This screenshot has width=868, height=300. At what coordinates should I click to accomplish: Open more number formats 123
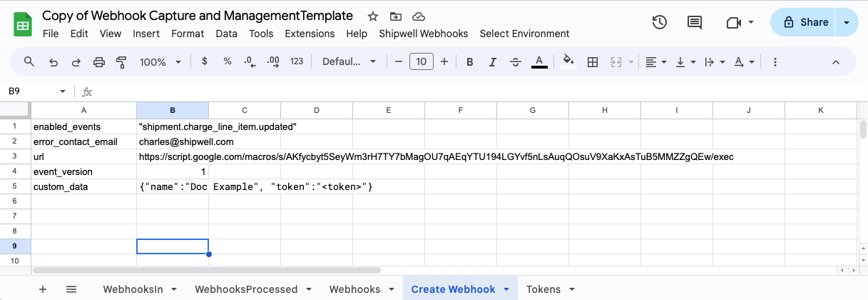point(297,62)
